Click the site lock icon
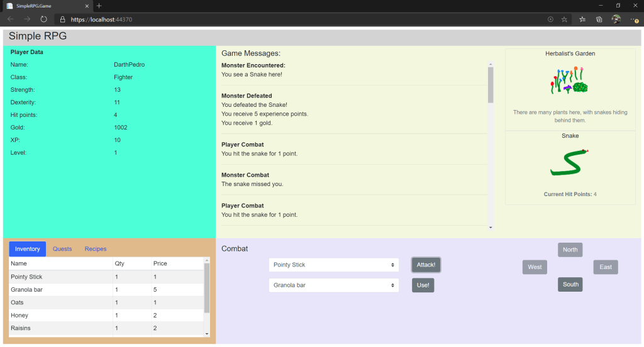The width and height of the screenshot is (644, 347). [x=62, y=19]
